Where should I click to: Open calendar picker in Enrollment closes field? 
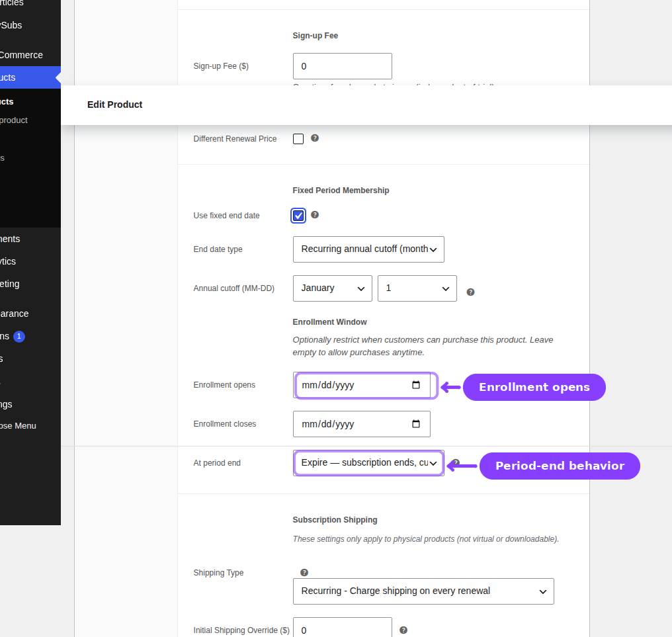(x=416, y=424)
